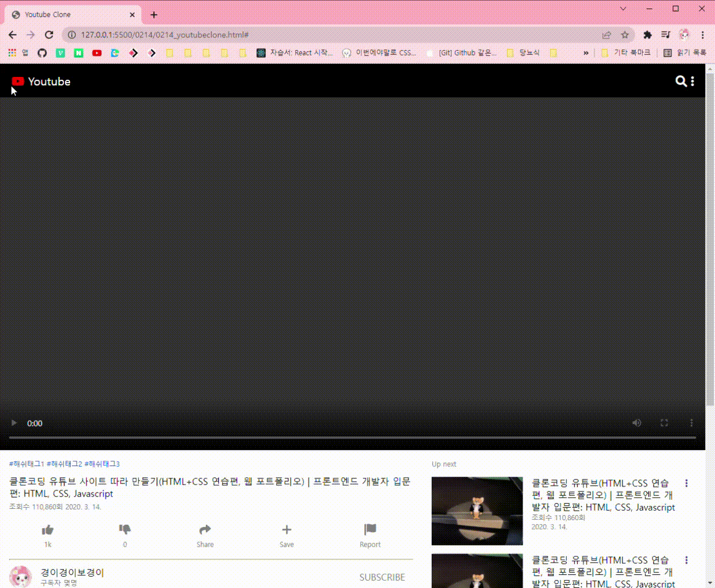Select the Youtube Clone tab
Viewport: 715px width, 588px height.
[74, 15]
